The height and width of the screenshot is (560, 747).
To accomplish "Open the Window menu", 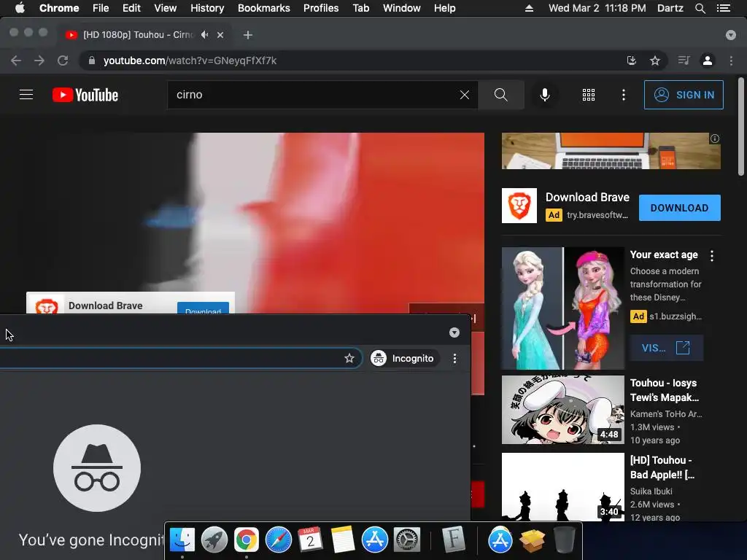I will (x=402, y=8).
